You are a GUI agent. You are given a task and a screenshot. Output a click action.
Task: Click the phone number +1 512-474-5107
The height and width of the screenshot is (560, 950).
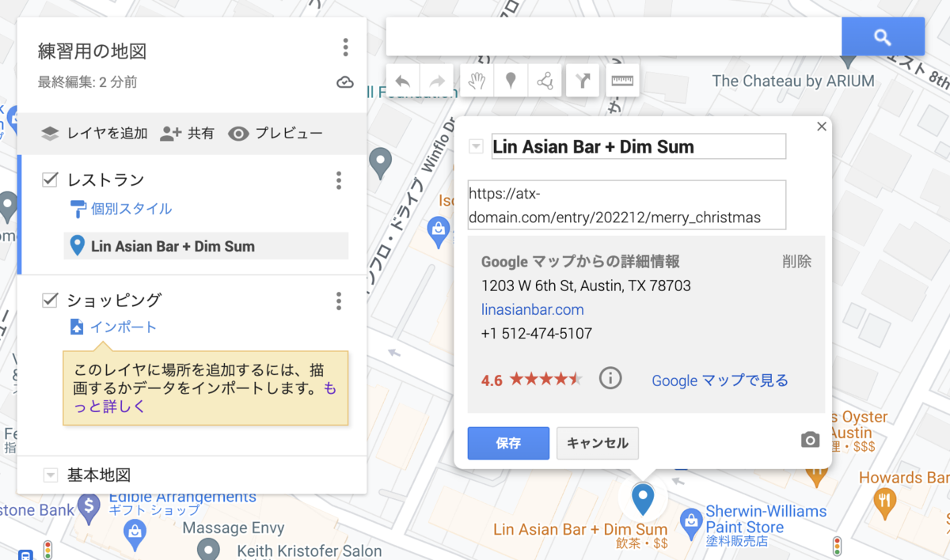(x=537, y=334)
